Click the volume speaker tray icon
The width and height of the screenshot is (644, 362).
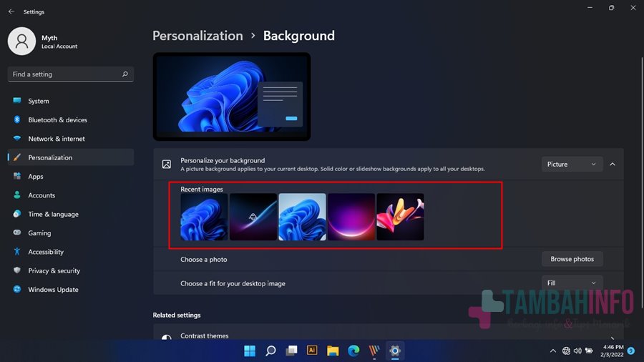point(577,351)
